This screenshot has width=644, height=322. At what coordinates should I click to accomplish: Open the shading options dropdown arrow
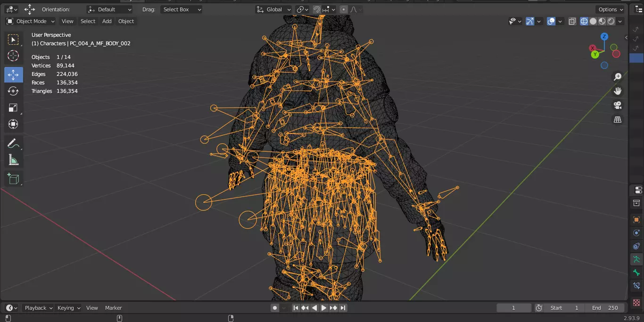(620, 21)
